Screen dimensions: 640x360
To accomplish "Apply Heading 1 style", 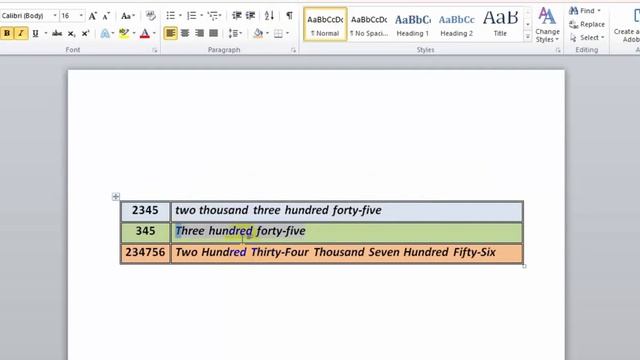I will point(413,24).
